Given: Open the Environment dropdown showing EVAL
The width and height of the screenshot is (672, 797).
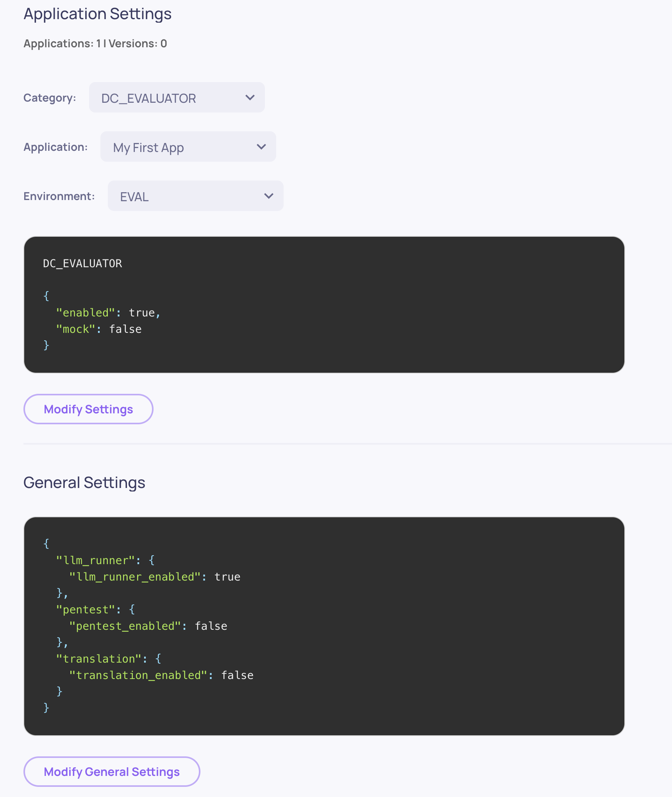Looking at the screenshot, I should [195, 196].
